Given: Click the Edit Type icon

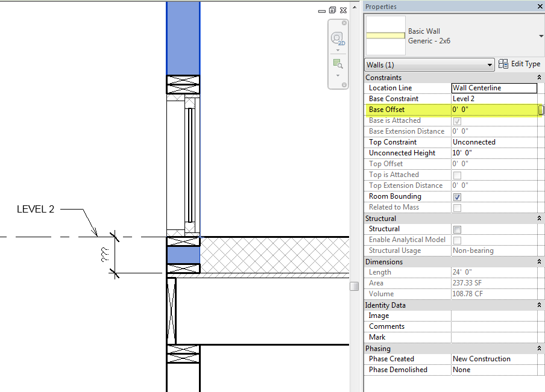Looking at the screenshot, I should (x=503, y=64).
